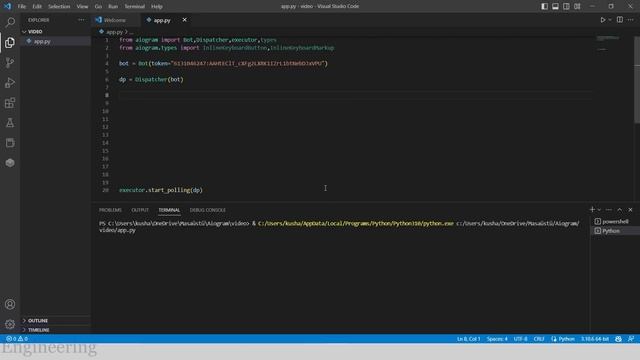This screenshot has height=360, width=640.
Task: Open Customize Layout icon
Action: click(x=577, y=6)
